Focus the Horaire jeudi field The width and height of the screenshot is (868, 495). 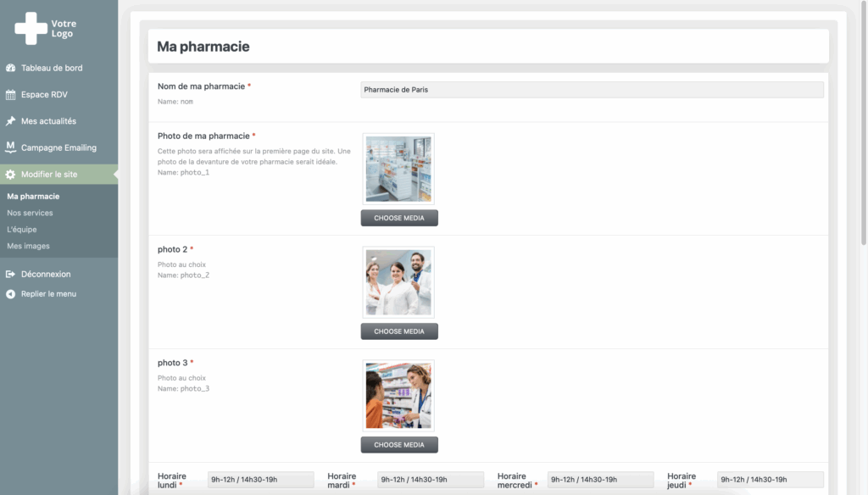(771, 480)
